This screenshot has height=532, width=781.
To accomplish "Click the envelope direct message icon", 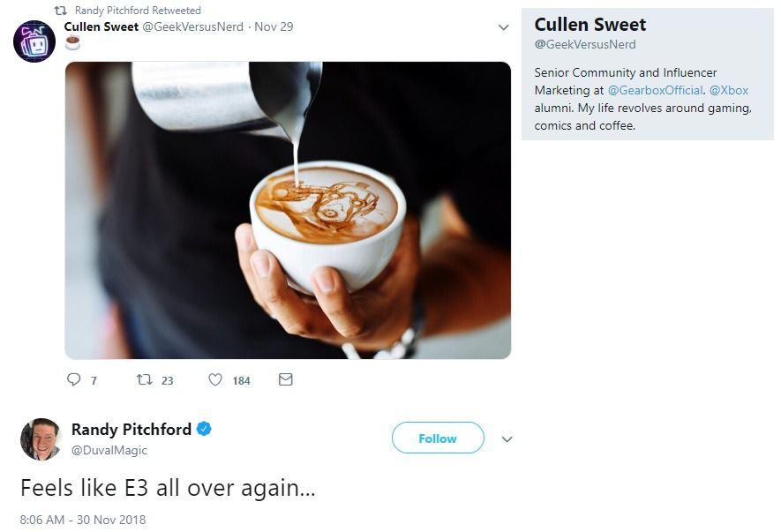I will click(285, 379).
